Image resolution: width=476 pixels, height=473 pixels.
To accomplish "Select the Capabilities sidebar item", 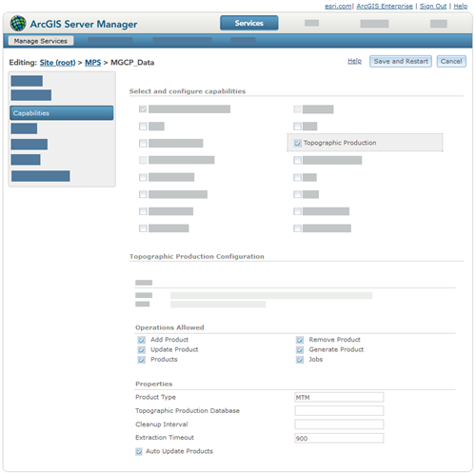I will [x=62, y=113].
